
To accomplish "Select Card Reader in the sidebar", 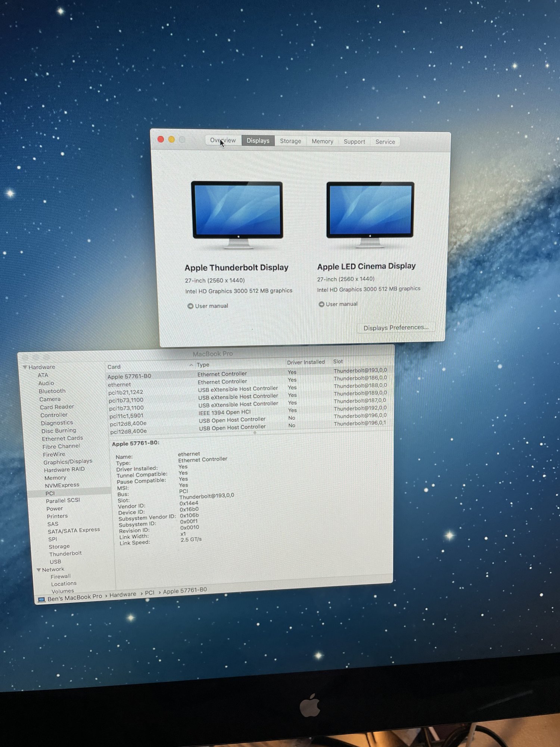I will [57, 407].
